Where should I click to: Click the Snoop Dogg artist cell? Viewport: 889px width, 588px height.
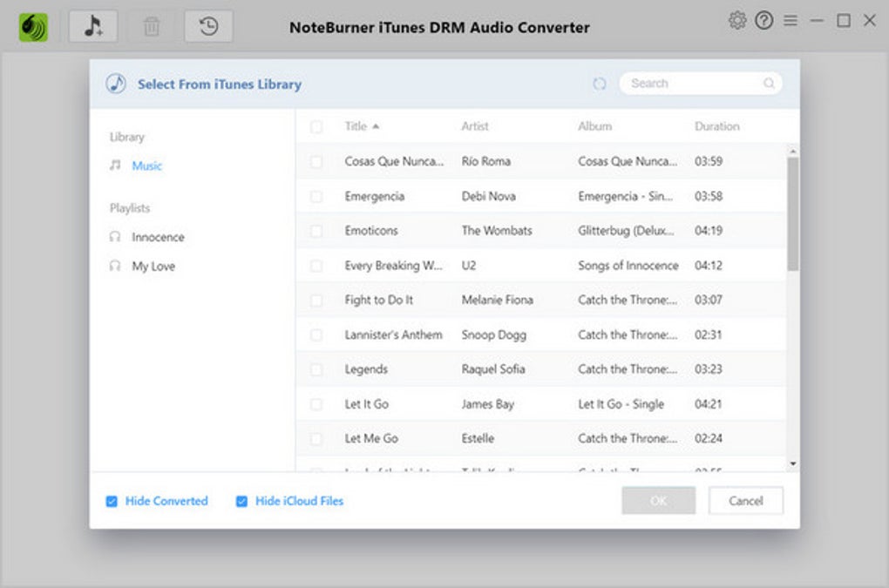494,335
